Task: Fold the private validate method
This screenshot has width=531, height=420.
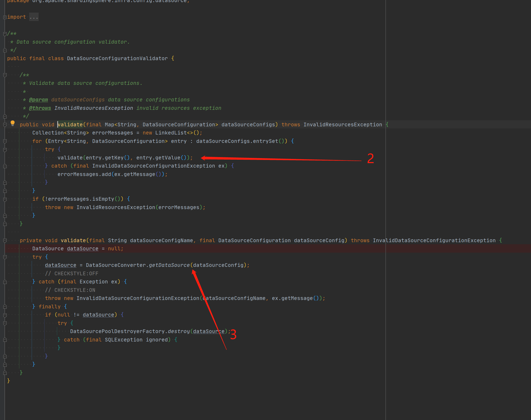Action: (x=5, y=241)
